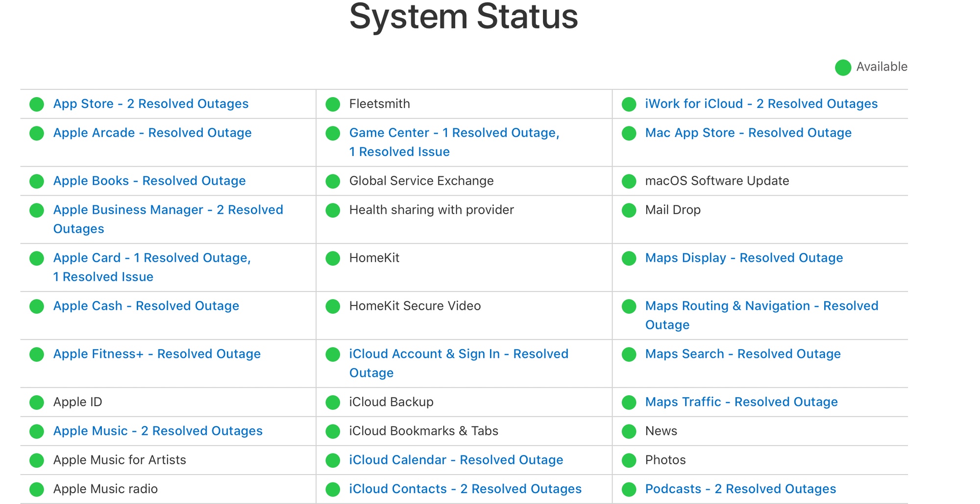The width and height of the screenshot is (980, 504).
Task: View Maps Routing & Navigation outage
Action: 762,315
